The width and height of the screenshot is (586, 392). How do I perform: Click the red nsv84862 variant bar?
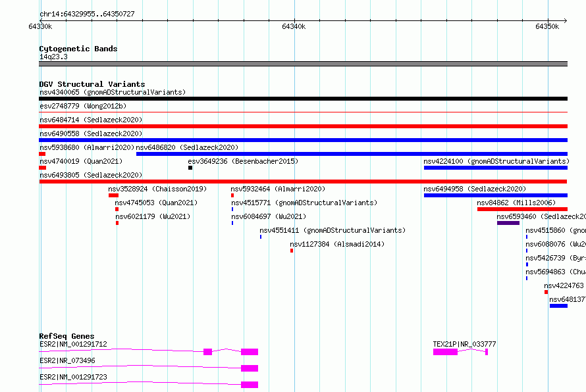point(523,209)
